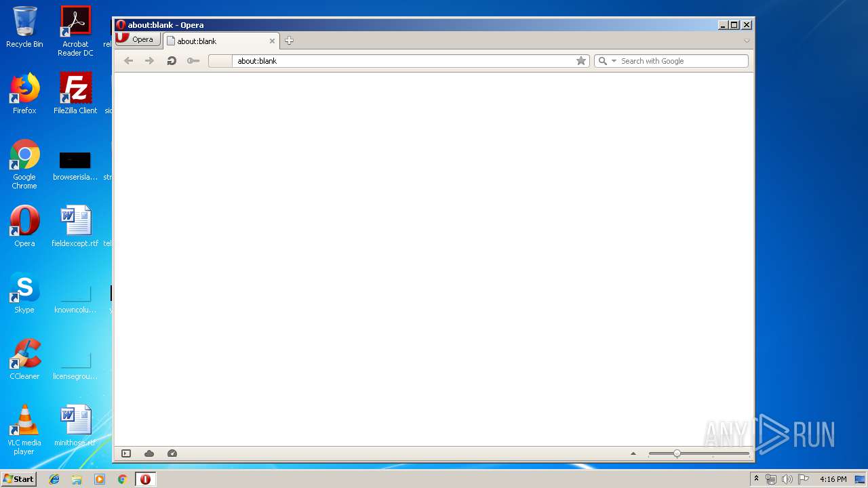Open the Opera menu button
The image size is (868, 488).
coord(138,39)
